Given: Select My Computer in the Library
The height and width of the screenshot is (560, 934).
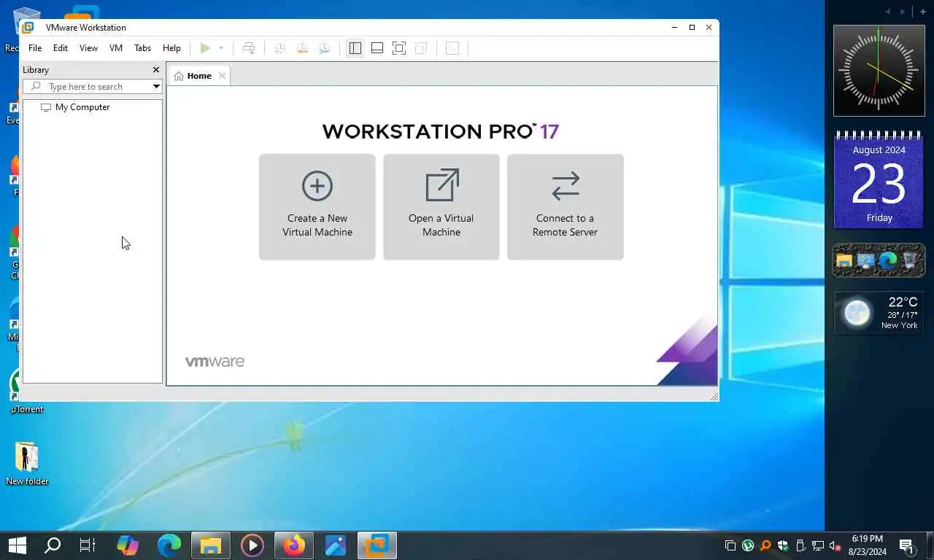Looking at the screenshot, I should 75,107.
